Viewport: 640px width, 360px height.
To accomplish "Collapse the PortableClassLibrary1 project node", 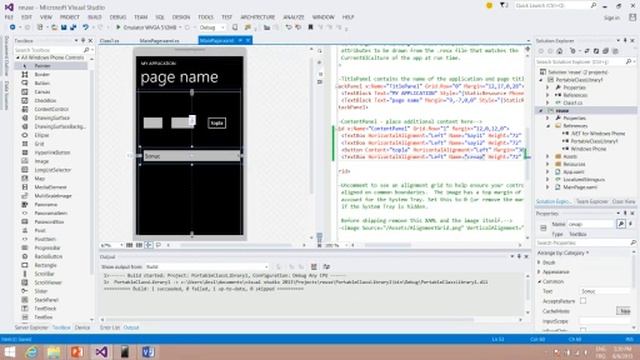I will coord(541,80).
